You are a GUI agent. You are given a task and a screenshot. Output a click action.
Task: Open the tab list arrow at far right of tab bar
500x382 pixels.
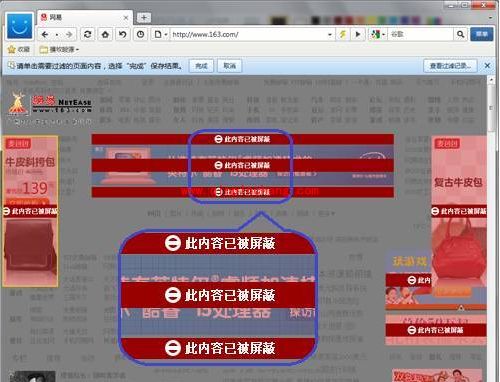pyautogui.click(x=490, y=17)
